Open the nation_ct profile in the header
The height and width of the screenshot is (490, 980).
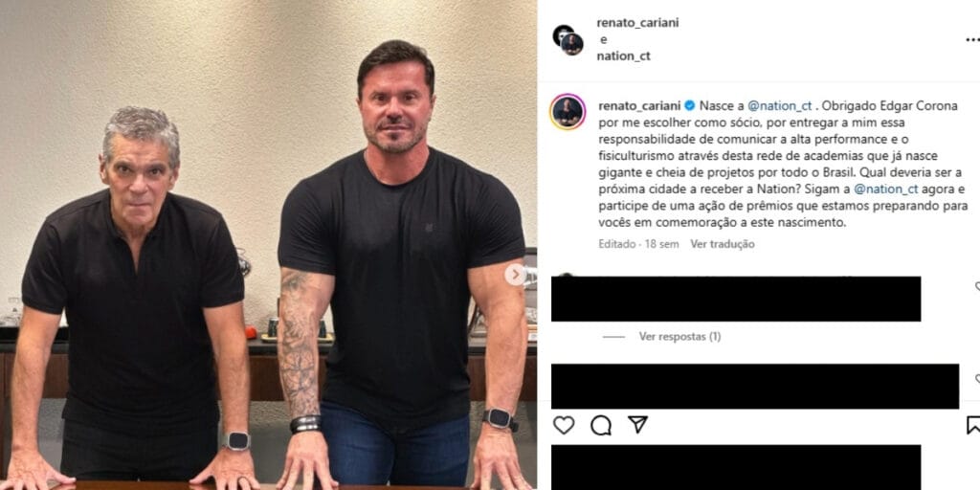[x=623, y=56]
